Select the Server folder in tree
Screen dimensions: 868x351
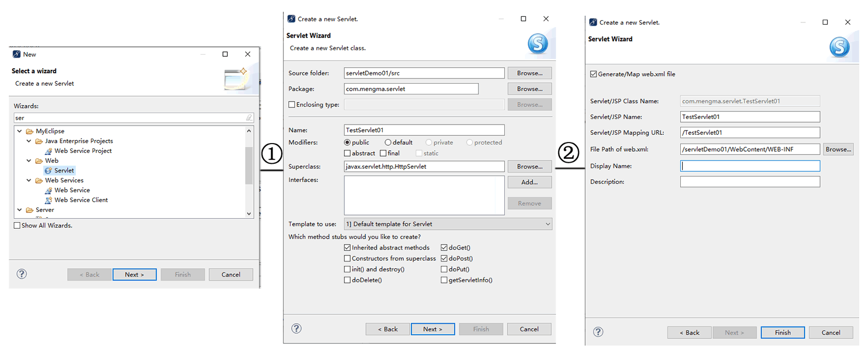[45, 210]
